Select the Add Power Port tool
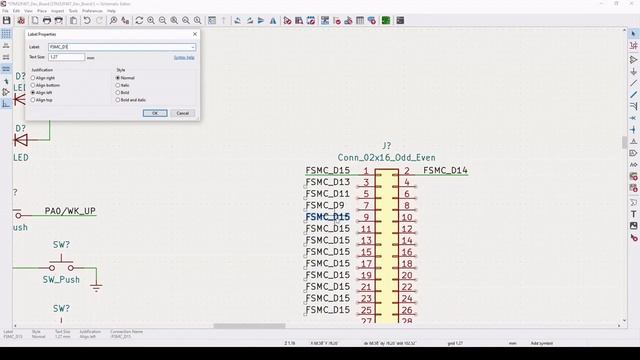Viewport: 640px width, 360px height. pos(633,71)
